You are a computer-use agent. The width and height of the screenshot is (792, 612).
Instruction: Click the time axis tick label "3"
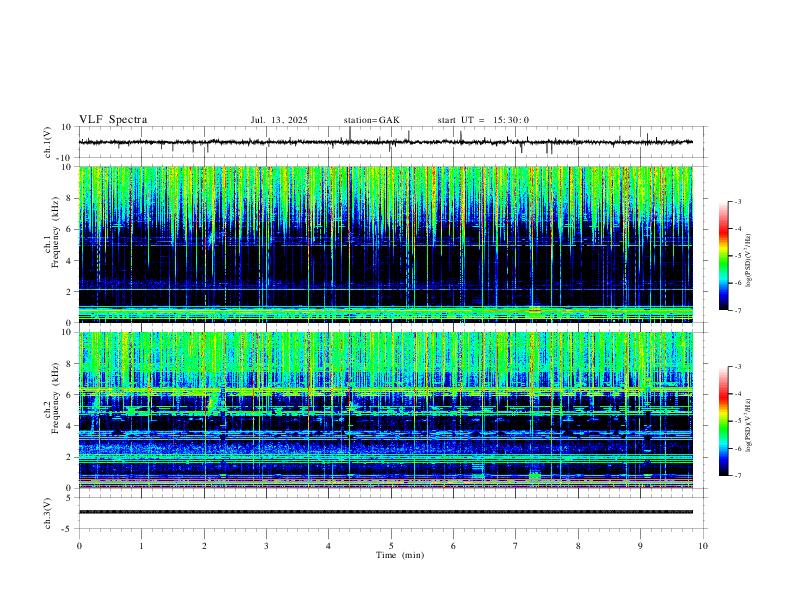(266, 546)
